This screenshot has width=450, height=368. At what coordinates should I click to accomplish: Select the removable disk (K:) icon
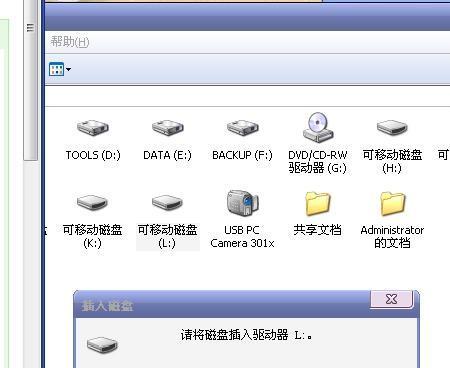(92, 202)
